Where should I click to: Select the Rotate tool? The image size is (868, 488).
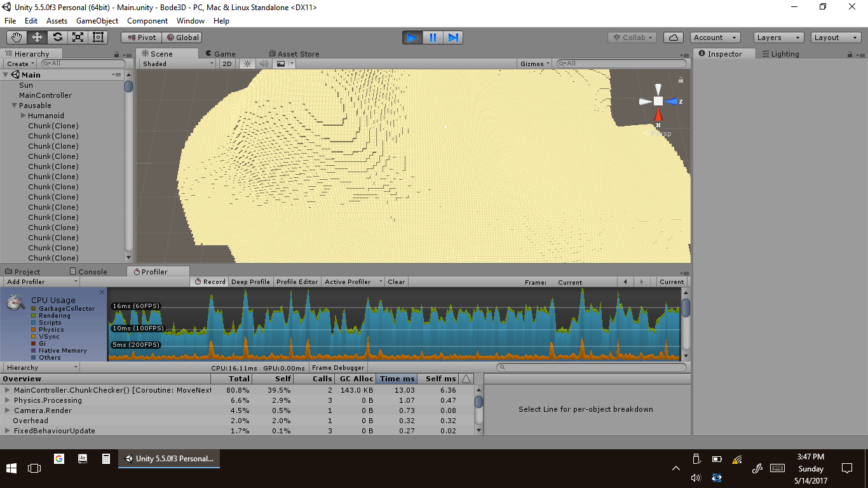57,37
